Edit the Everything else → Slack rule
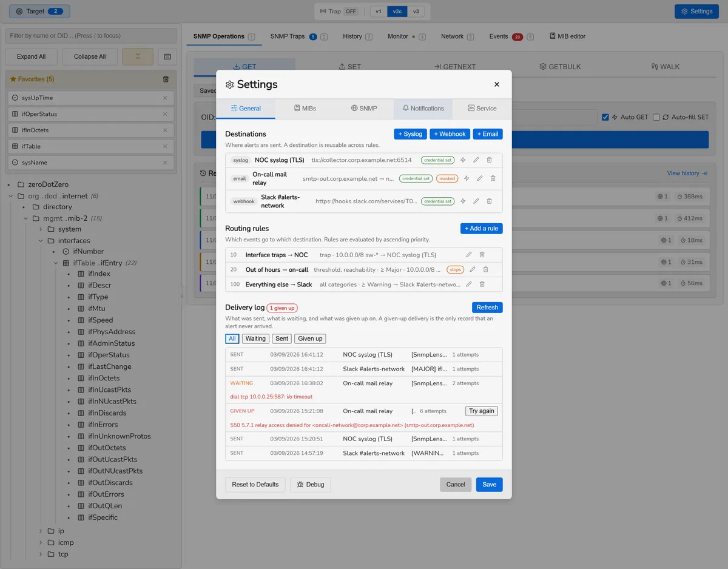728x569 pixels. pyautogui.click(x=469, y=284)
